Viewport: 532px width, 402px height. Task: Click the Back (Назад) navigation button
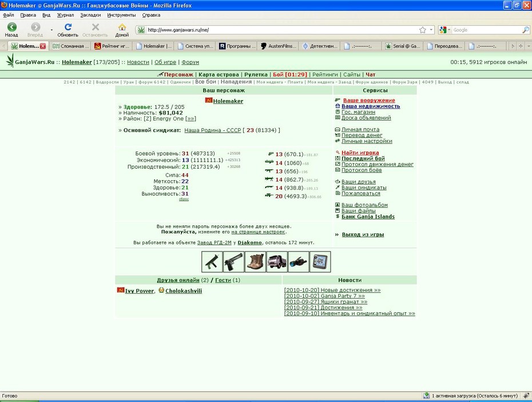[x=11, y=30]
